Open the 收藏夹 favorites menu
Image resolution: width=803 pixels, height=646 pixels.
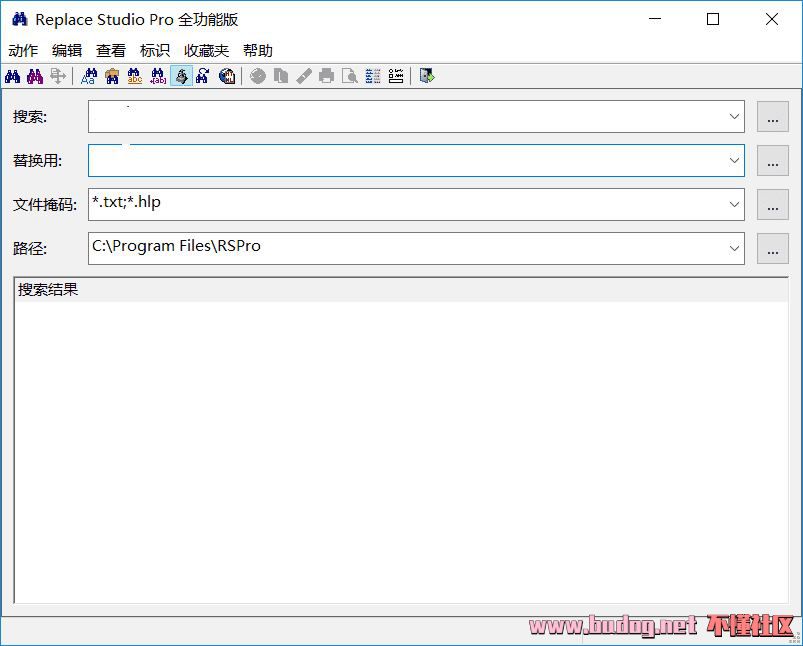(x=206, y=51)
